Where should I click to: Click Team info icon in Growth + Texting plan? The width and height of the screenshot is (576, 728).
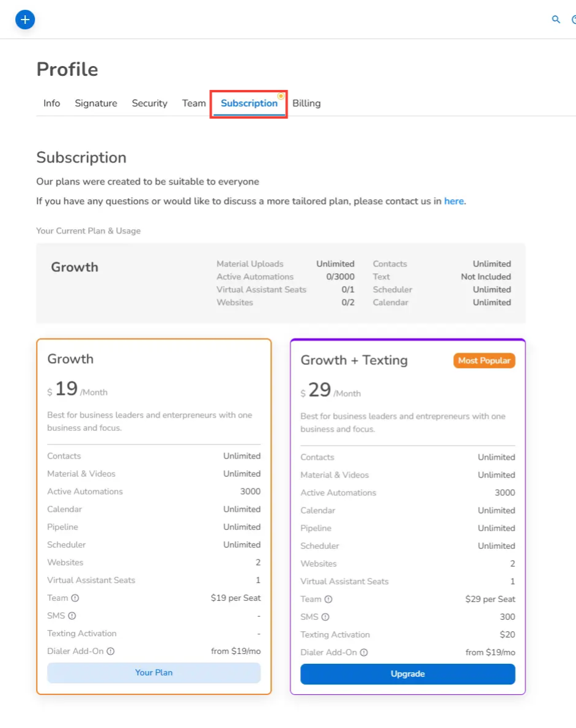click(x=328, y=600)
